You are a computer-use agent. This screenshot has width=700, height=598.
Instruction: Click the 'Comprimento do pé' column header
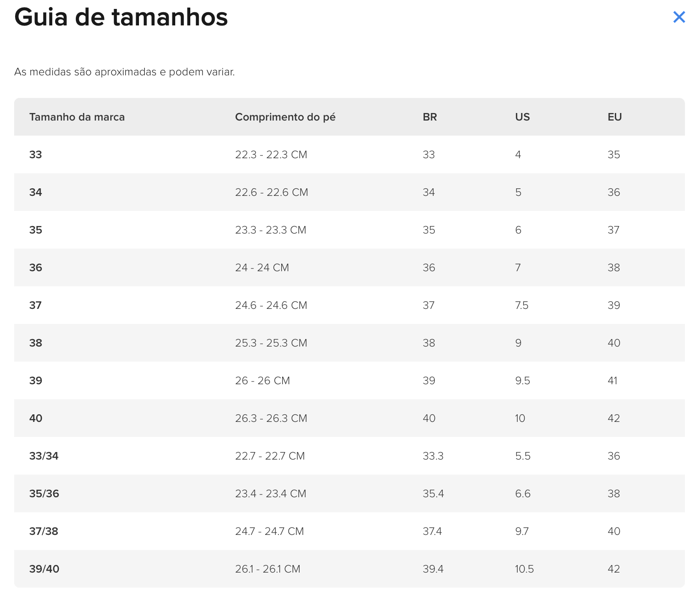pyautogui.click(x=285, y=117)
